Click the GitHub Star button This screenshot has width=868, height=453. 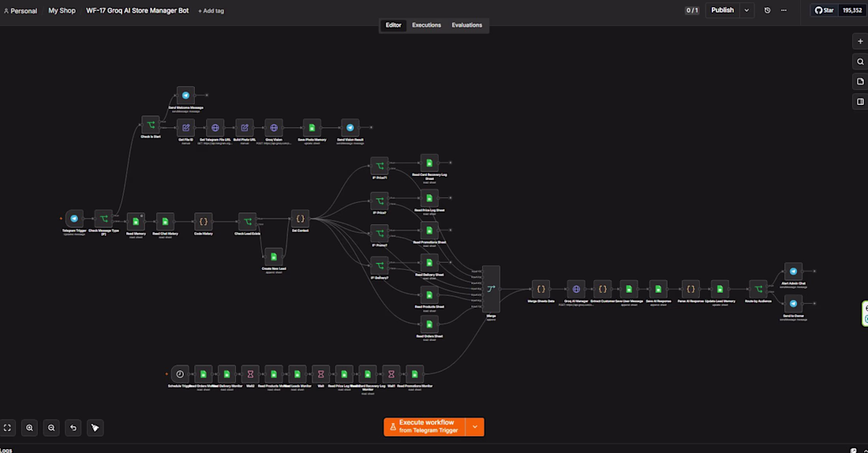pos(825,10)
